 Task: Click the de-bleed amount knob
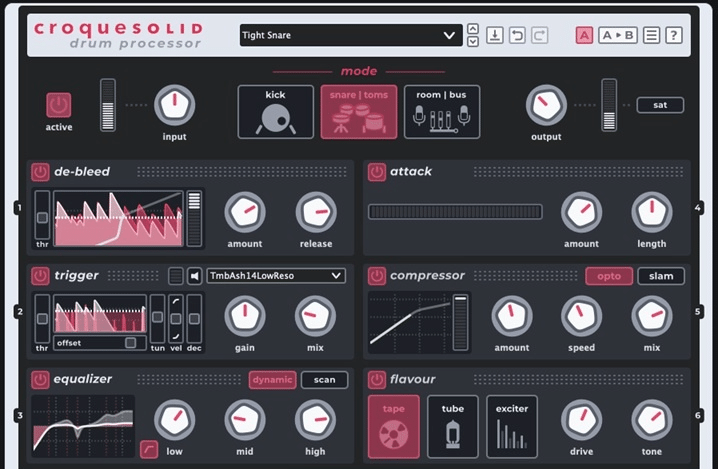[245, 212]
